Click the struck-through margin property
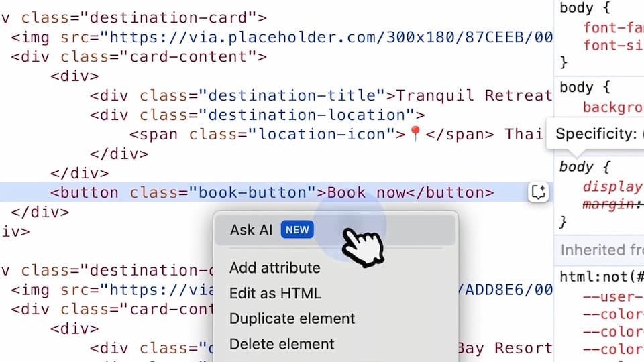Screen dimensions: 644x362 [x=608, y=204]
